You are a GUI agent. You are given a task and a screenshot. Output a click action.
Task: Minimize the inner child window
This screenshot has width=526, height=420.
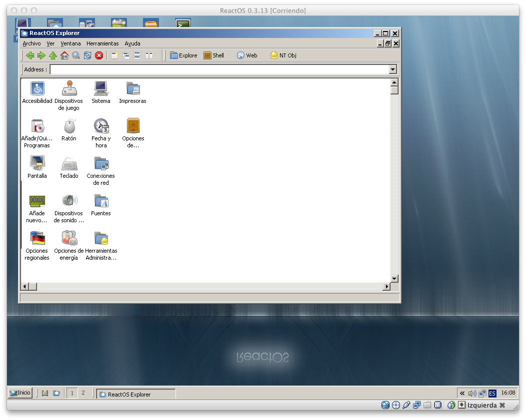(380, 43)
